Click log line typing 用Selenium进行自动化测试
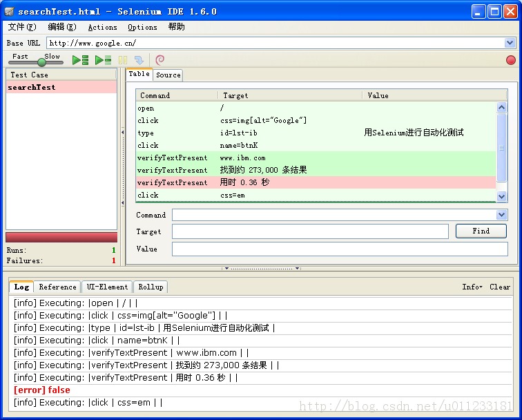The width and height of the screenshot is (522, 420). point(144,328)
